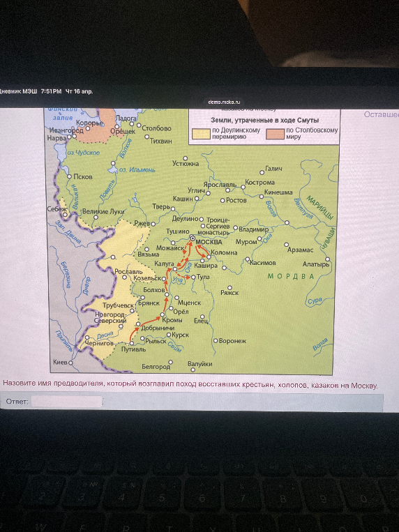Click the Воронеж label on the map
Image resolution: width=399 pixels, height=532 pixels.
[x=232, y=341]
